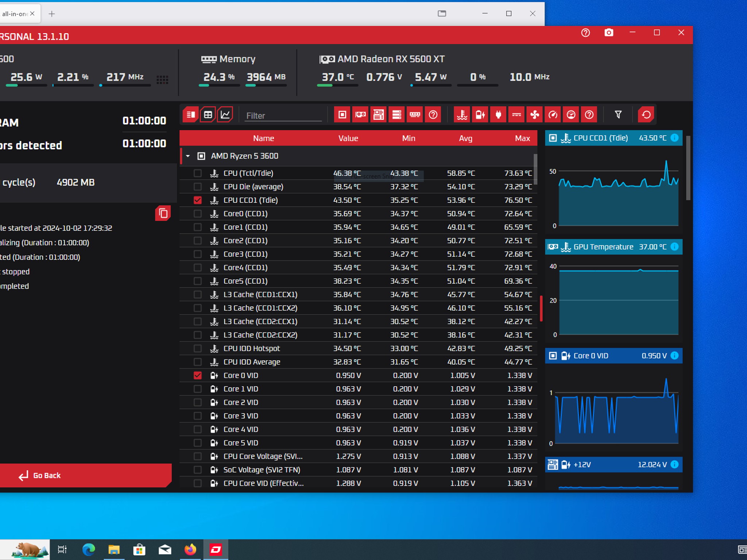The height and width of the screenshot is (560, 747).
Task: Close the all-in-one browser tab
Action: (32, 13)
